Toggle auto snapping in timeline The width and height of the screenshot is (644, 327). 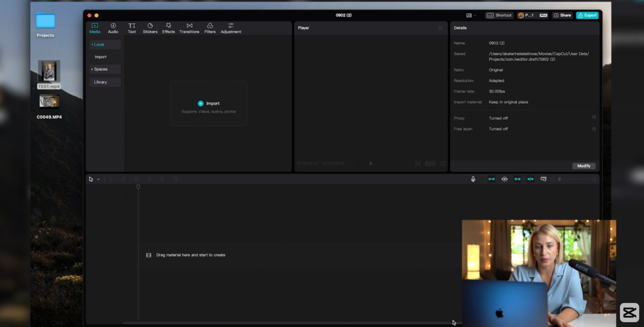click(505, 179)
